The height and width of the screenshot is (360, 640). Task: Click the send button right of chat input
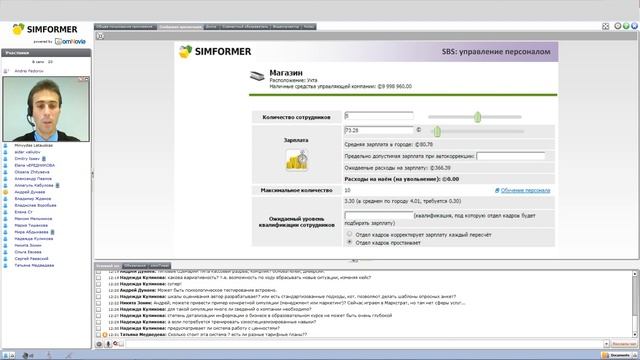pos(623,344)
